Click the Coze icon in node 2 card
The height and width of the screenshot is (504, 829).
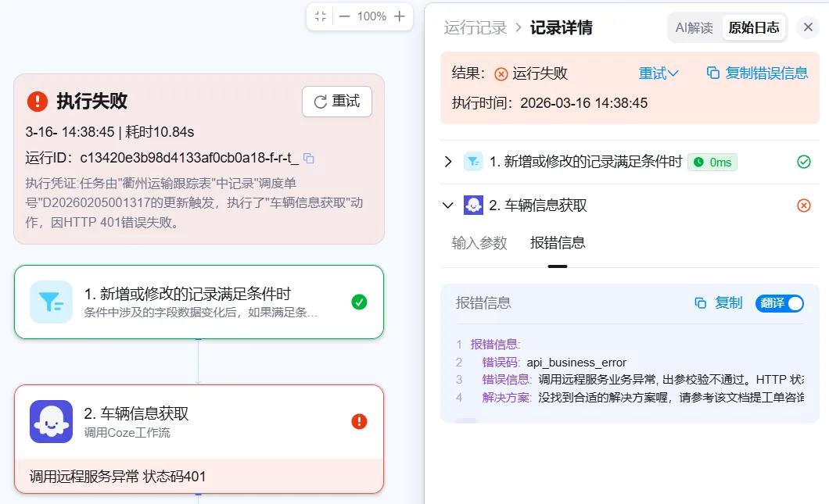coord(52,422)
